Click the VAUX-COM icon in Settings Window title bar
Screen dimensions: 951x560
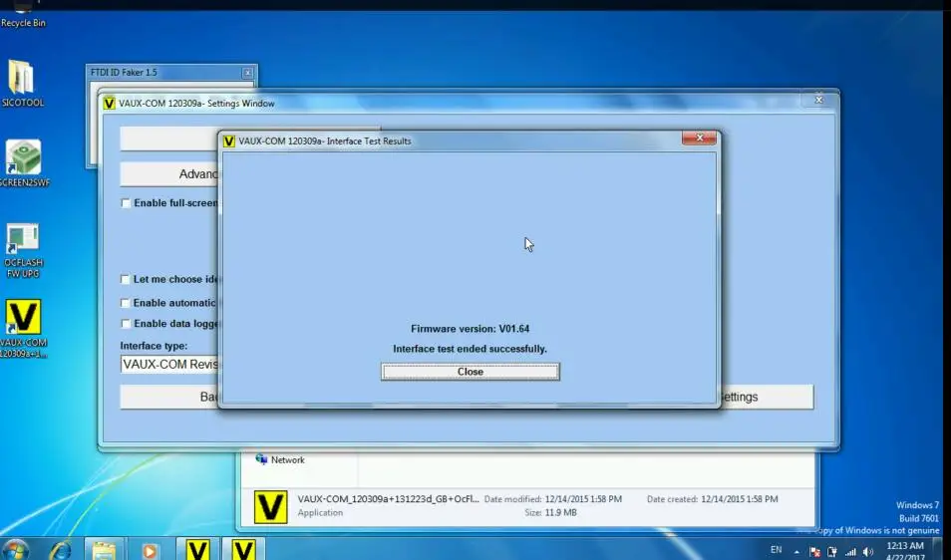click(110, 104)
